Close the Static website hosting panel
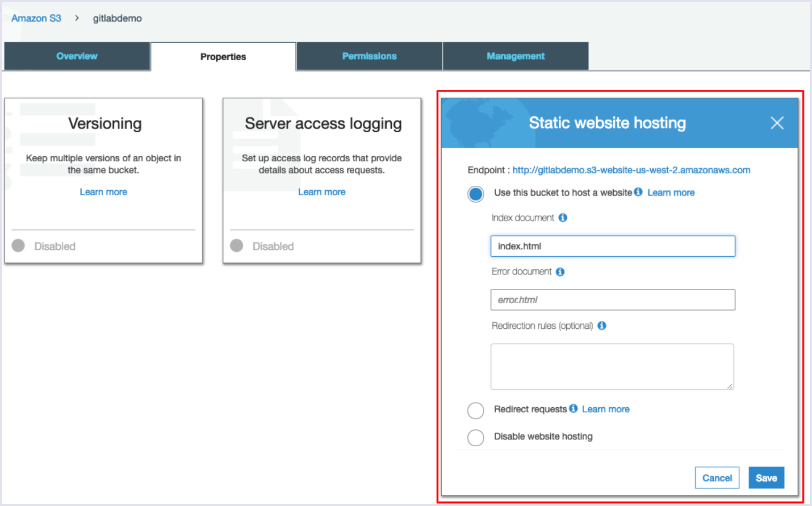This screenshot has height=506, width=812. click(777, 123)
